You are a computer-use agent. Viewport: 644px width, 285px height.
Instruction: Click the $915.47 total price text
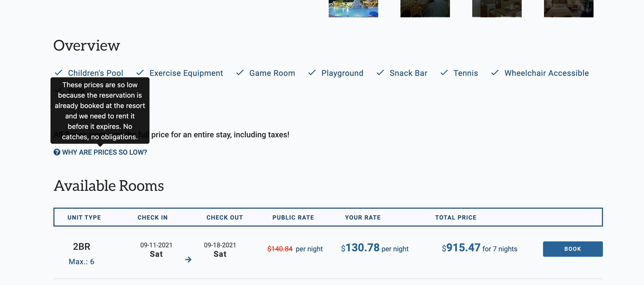click(461, 248)
